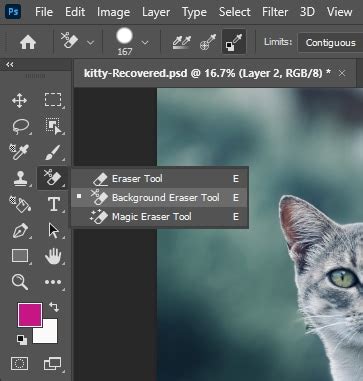Select the Pen tool

20,231
